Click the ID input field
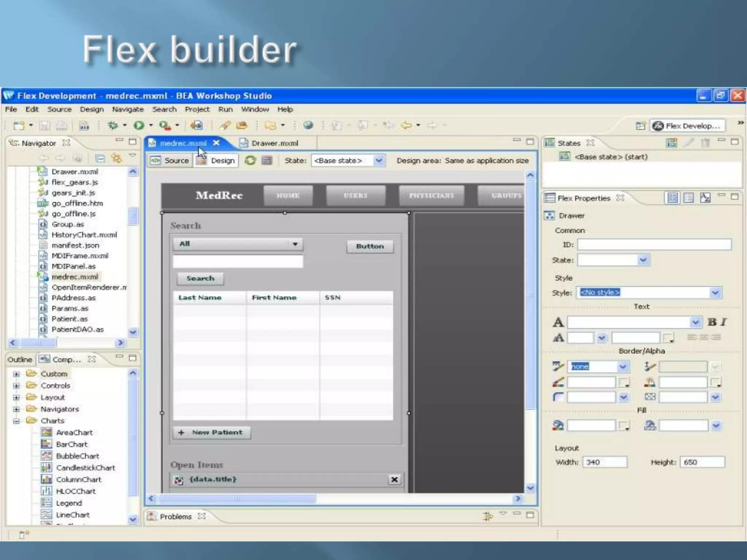 654,245
